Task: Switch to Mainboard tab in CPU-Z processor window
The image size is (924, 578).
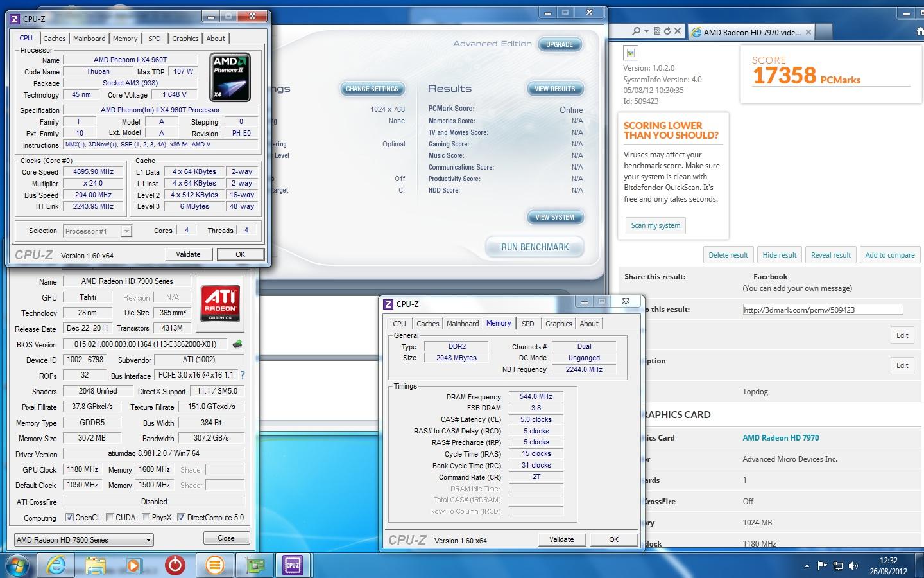Action: click(89, 39)
